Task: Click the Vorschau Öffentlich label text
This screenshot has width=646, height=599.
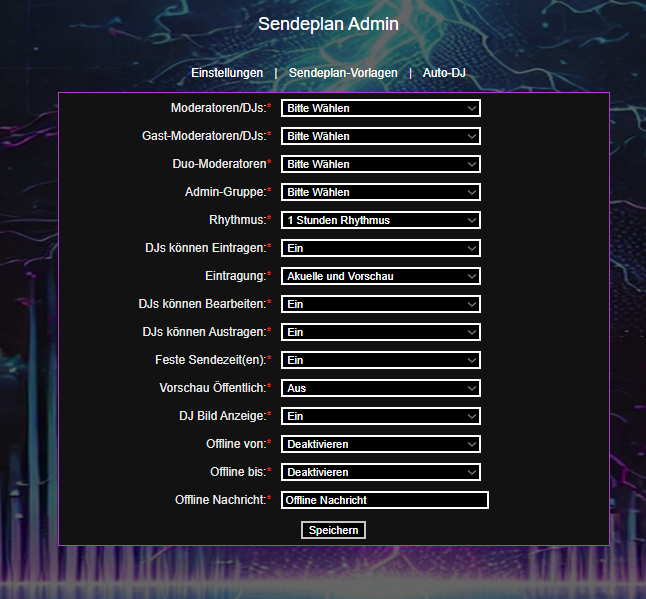Action: [215, 388]
